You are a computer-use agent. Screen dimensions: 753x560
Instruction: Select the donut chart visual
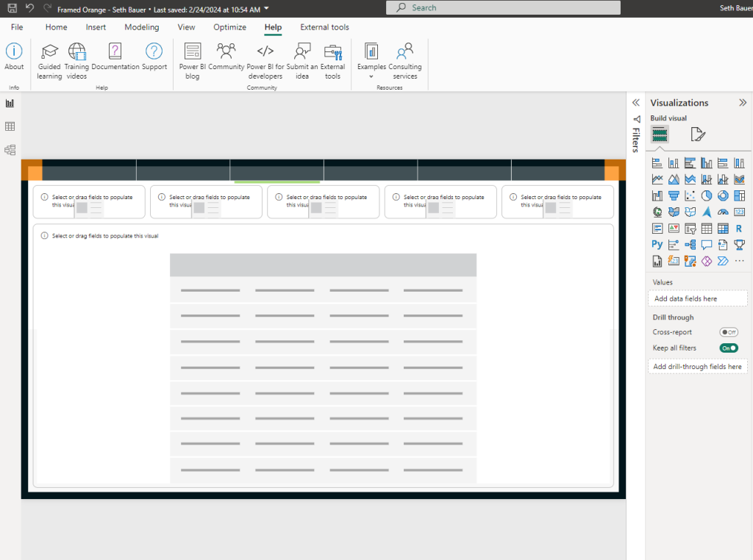click(x=723, y=195)
